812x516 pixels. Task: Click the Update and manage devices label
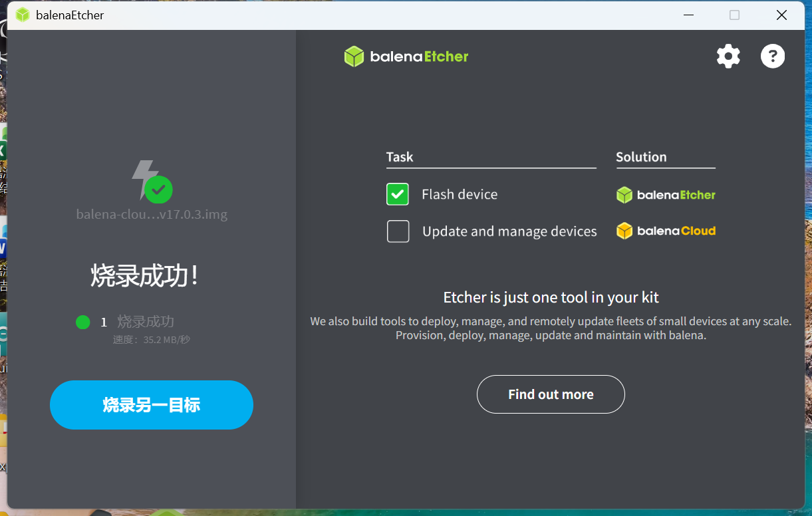pos(509,231)
